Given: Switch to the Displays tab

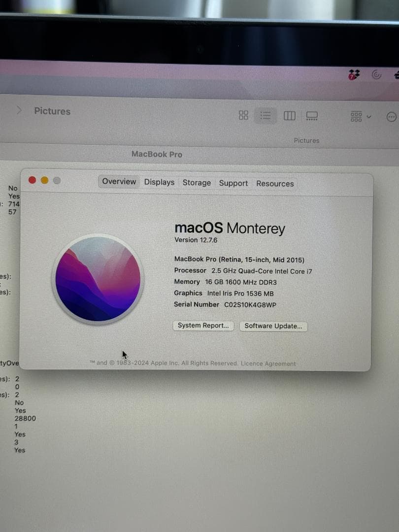Looking at the screenshot, I should (x=159, y=182).
